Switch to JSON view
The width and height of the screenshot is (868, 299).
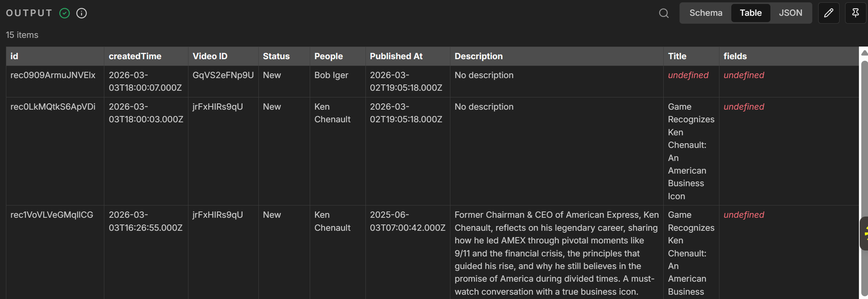pos(790,13)
